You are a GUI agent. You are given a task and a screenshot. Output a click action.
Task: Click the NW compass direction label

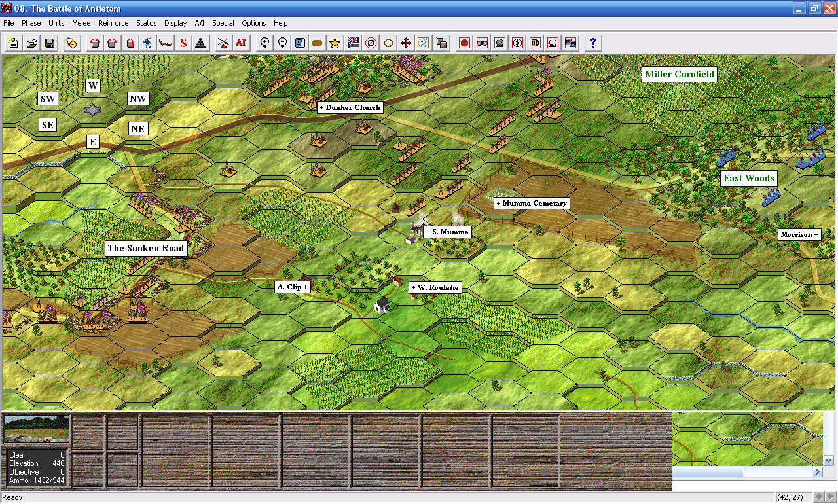pos(138,99)
